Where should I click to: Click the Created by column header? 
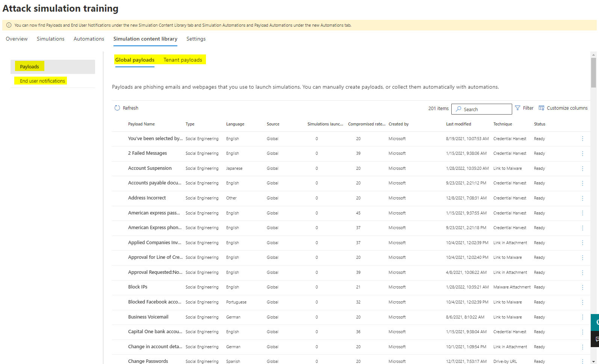pos(399,124)
